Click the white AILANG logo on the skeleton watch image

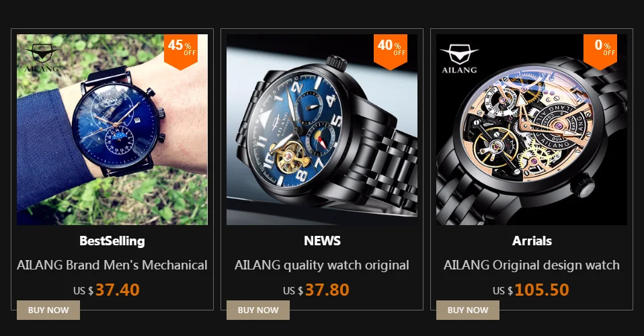coord(459,59)
